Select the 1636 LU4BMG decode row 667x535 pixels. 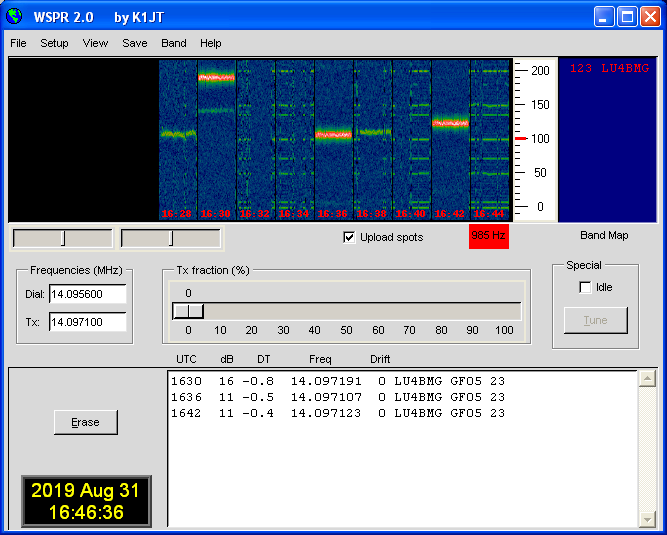pyautogui.click(x=337, y=397)
